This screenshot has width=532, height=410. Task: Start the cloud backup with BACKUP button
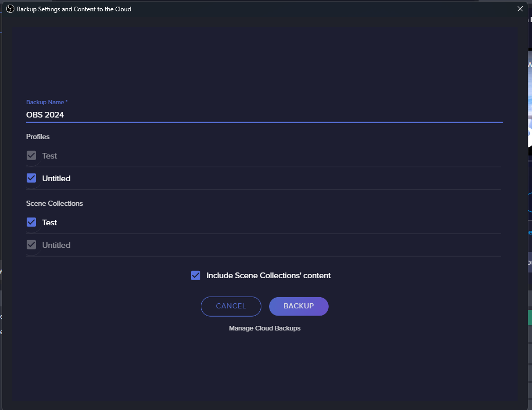point(298,306)
